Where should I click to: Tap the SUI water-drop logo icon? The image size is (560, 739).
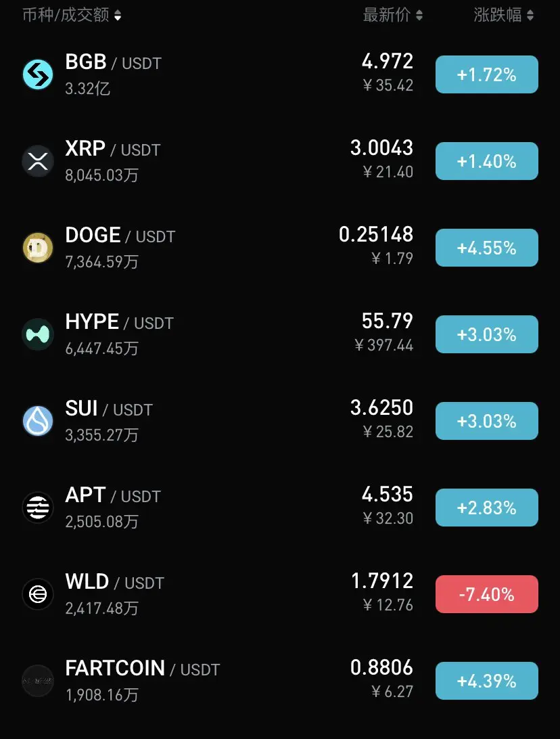coord(38,421)
